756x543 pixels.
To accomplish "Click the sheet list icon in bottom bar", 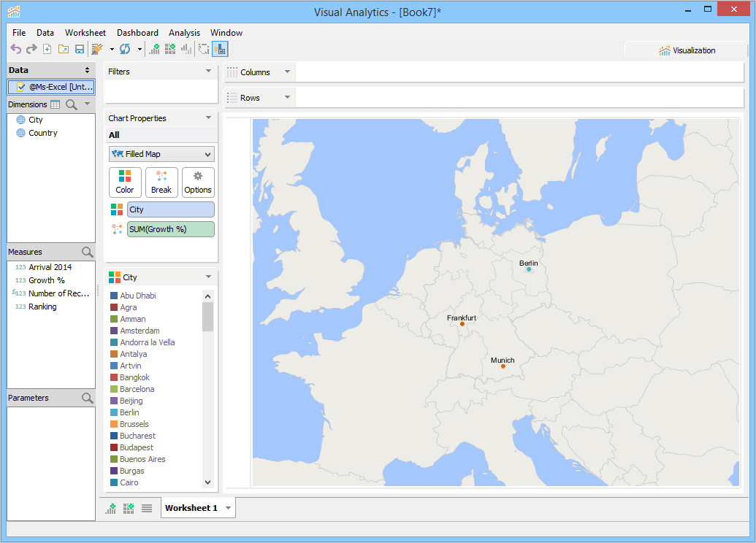I will pyautogui.click(x=147, y=508).
